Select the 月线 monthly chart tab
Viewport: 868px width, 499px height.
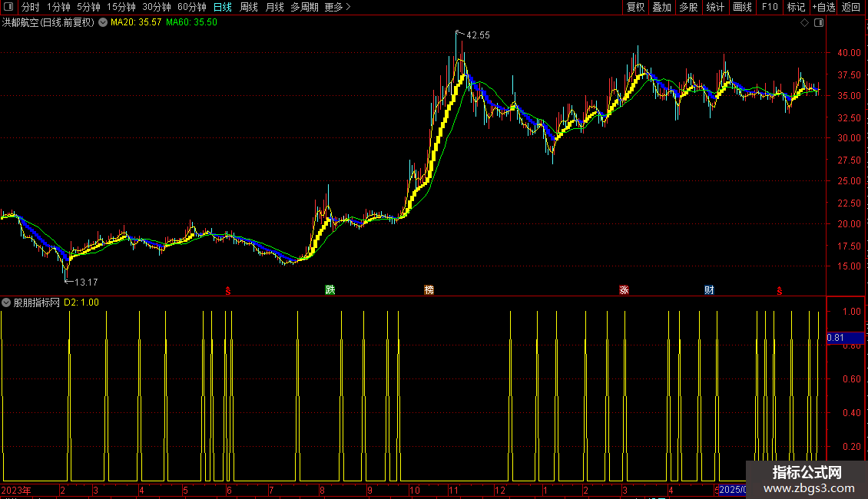coord(274,7)
